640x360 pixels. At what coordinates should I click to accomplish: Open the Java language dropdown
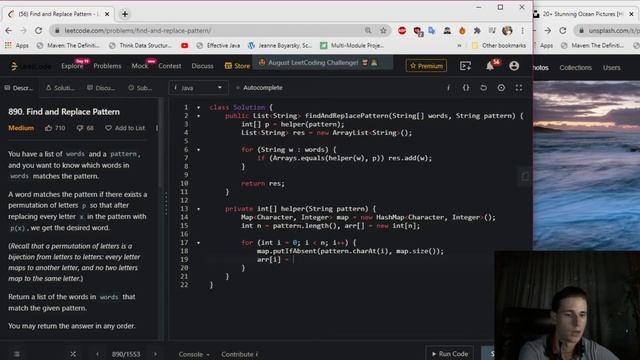pyautogui.click(x=198, y=88)
